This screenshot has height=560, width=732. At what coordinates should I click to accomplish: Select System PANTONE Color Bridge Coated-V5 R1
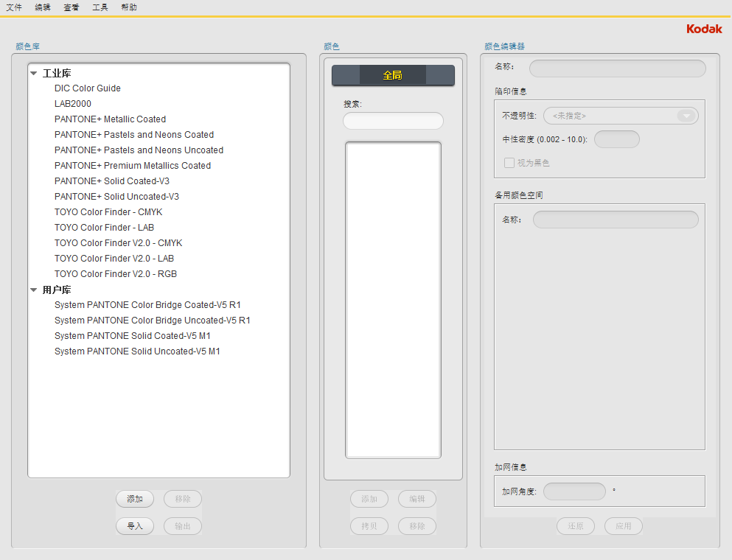(147, 305)
